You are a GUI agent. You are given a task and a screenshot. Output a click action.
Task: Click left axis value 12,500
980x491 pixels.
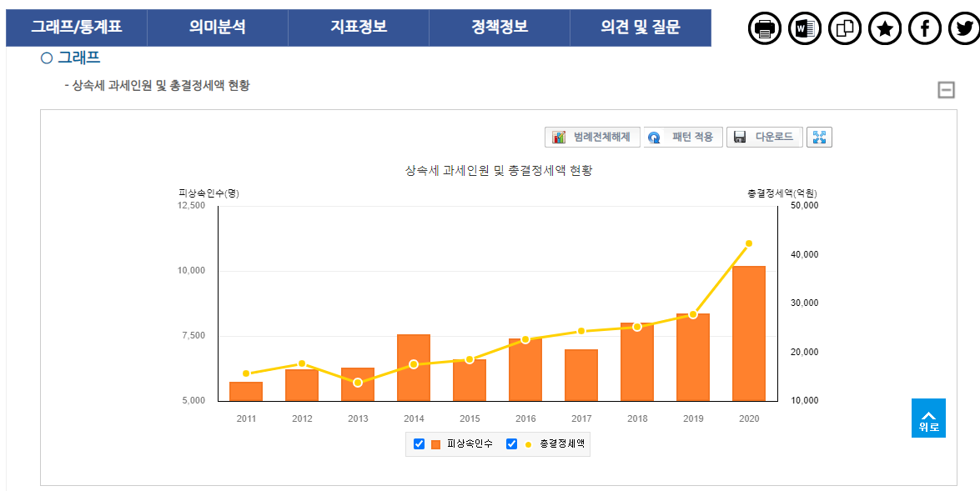192,206
